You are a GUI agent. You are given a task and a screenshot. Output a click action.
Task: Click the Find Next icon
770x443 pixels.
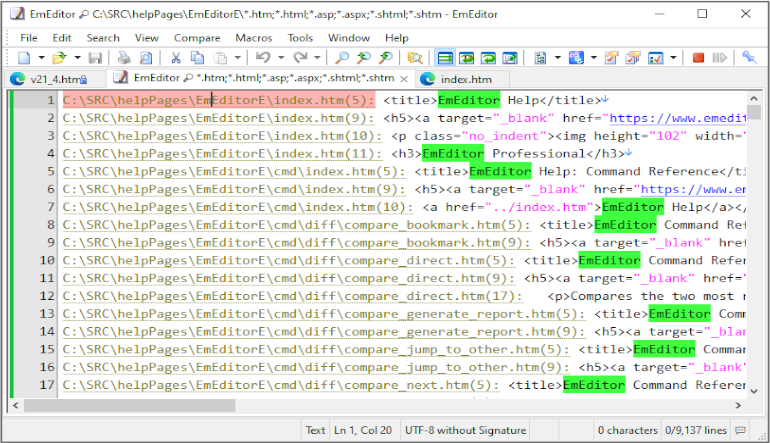click(x=386, y=58)
